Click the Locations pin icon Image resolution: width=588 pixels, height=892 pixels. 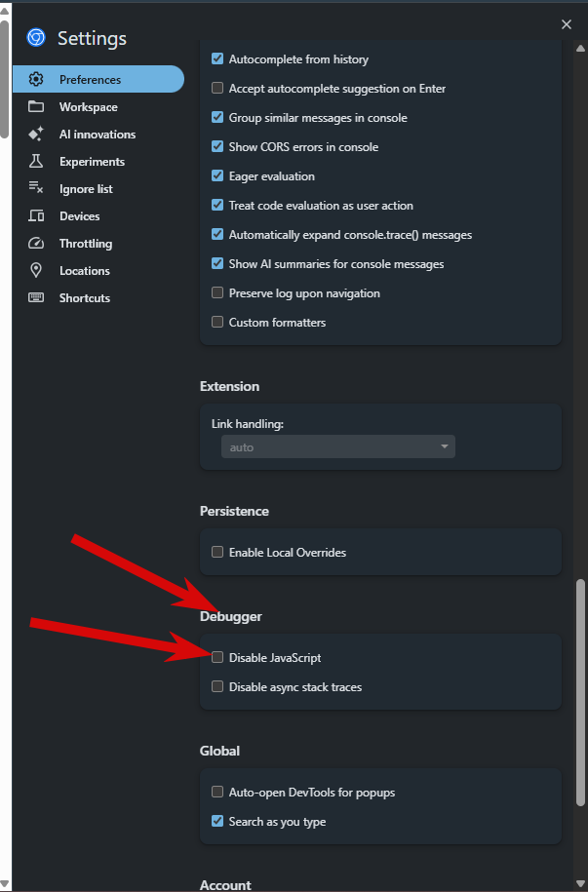pos(36,271)
